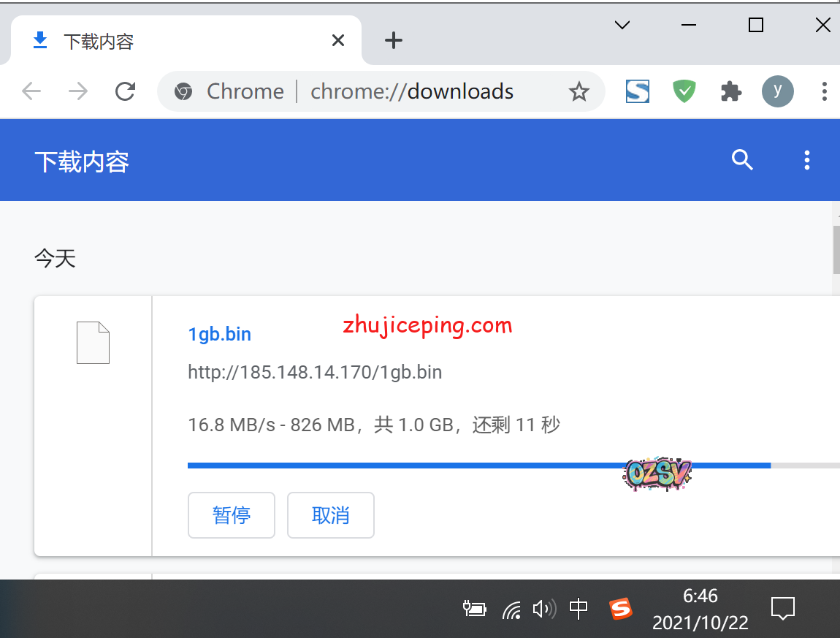The image size is (840, 638).
Task: Open the Chrome three-dot main menu
Action: [824, 91]
